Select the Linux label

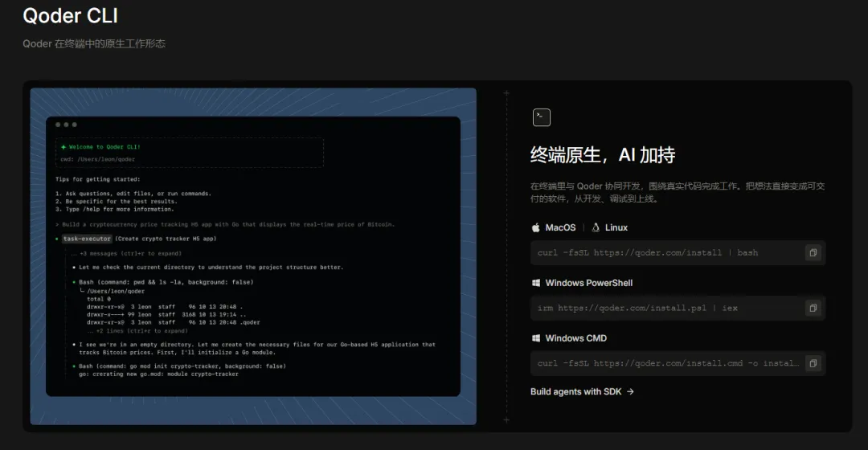(616, 227)
